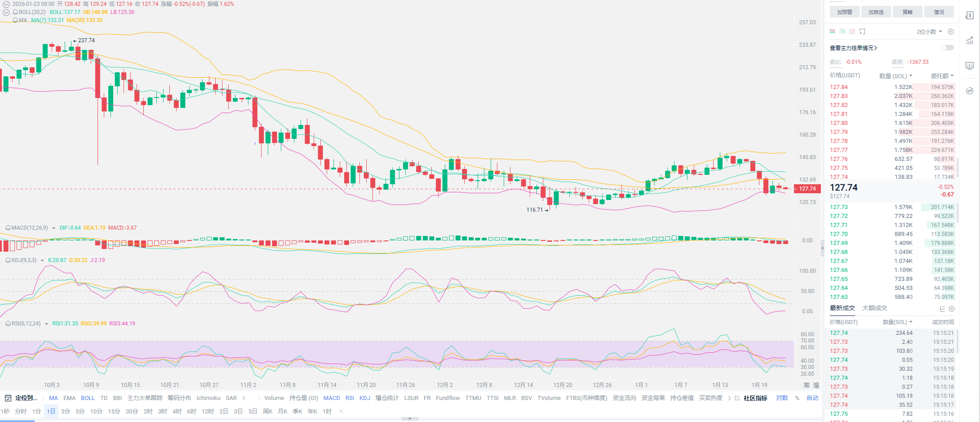Click the 策略 button
The width and height of the screenshot is (980, 422).
[907, 12]
